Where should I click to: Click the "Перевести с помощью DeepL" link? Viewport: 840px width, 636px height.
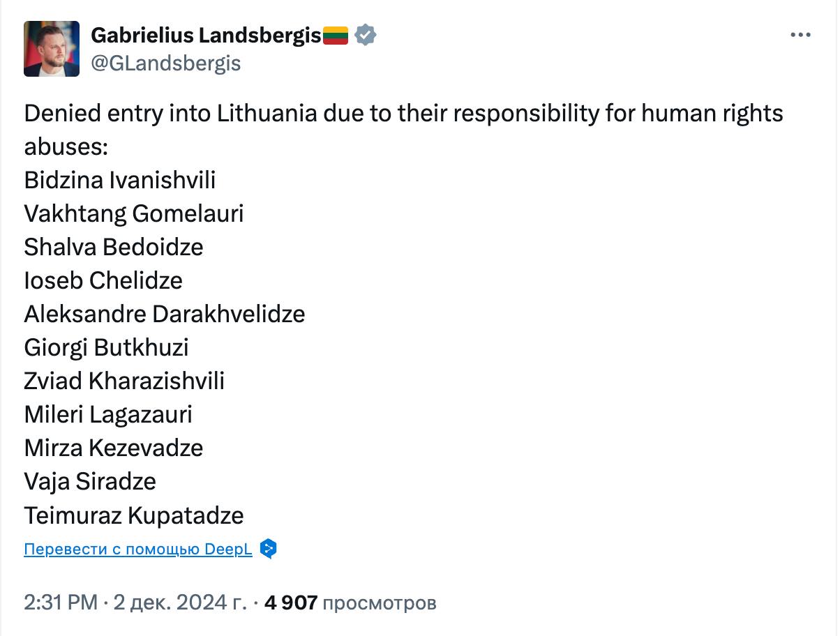[x=138, y=549]
